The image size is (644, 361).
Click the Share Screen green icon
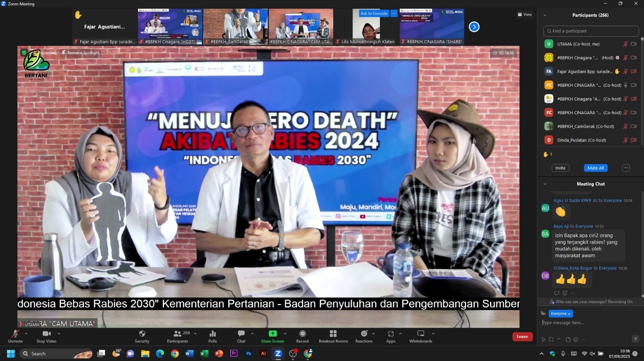pos(272,334)
